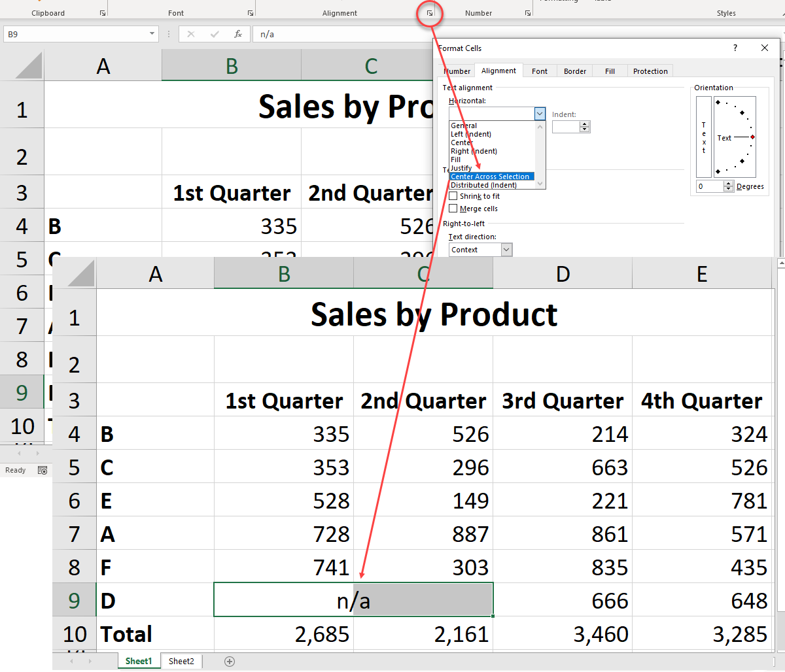Choose Center Across Selection in the list
Viewport: 785px width, 672px height.
click(x=492, y=176)
